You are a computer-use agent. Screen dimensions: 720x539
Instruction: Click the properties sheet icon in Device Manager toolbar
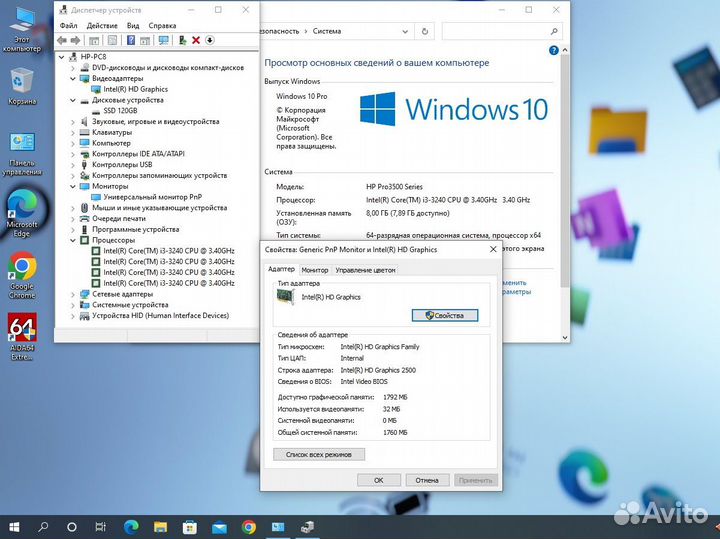(112, 40)
